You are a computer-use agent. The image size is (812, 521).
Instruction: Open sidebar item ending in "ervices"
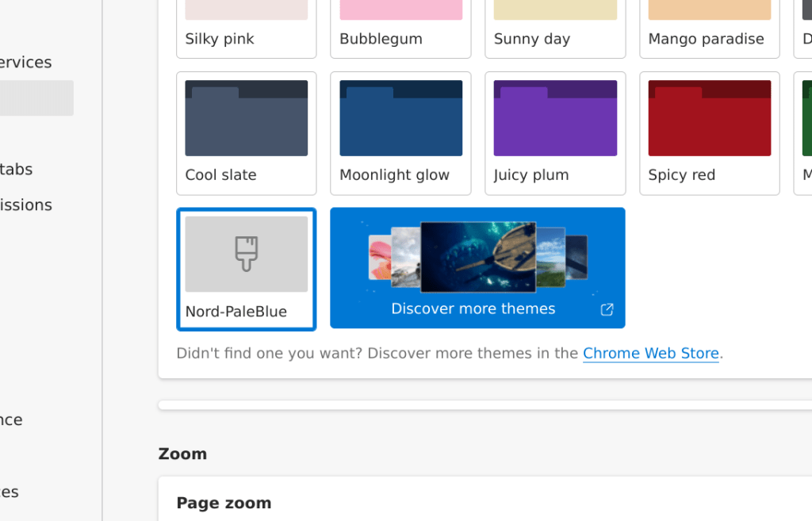[26, 62]
